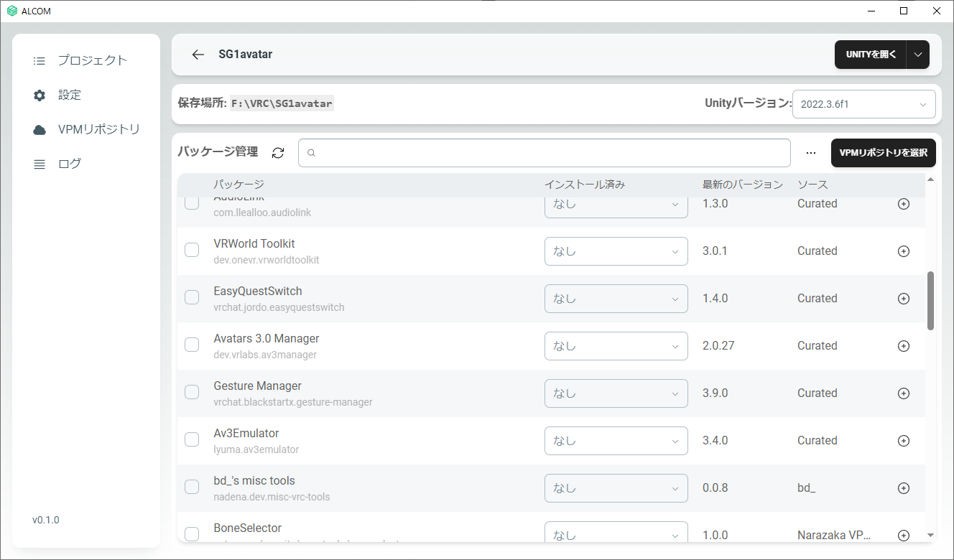Click the SG1avatar project title
Screen dimensions: 954x560
246,55
